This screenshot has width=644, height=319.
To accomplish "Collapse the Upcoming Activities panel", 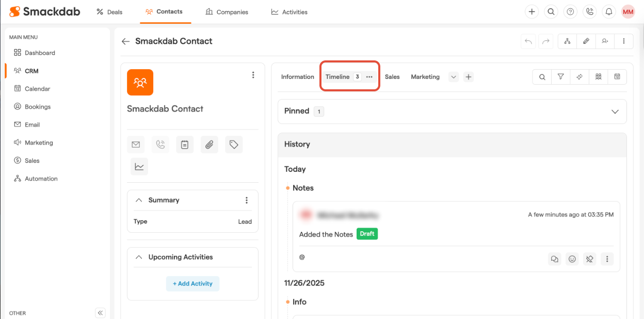I will (139, 257).
